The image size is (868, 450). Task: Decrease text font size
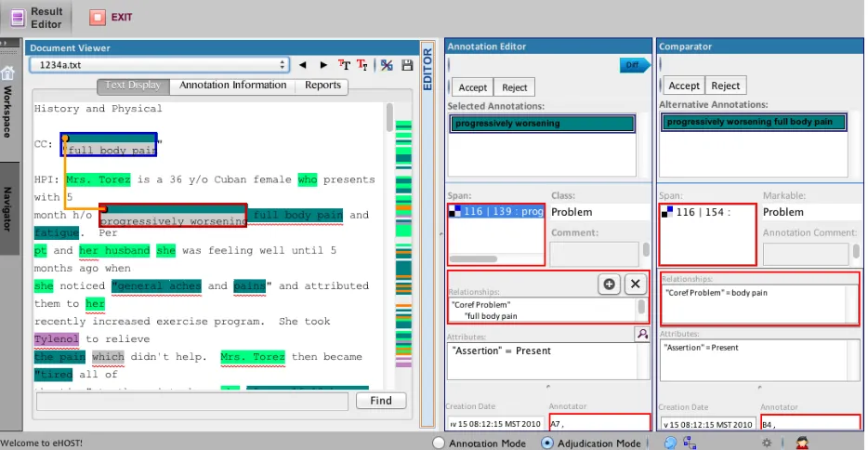[362, 65]
